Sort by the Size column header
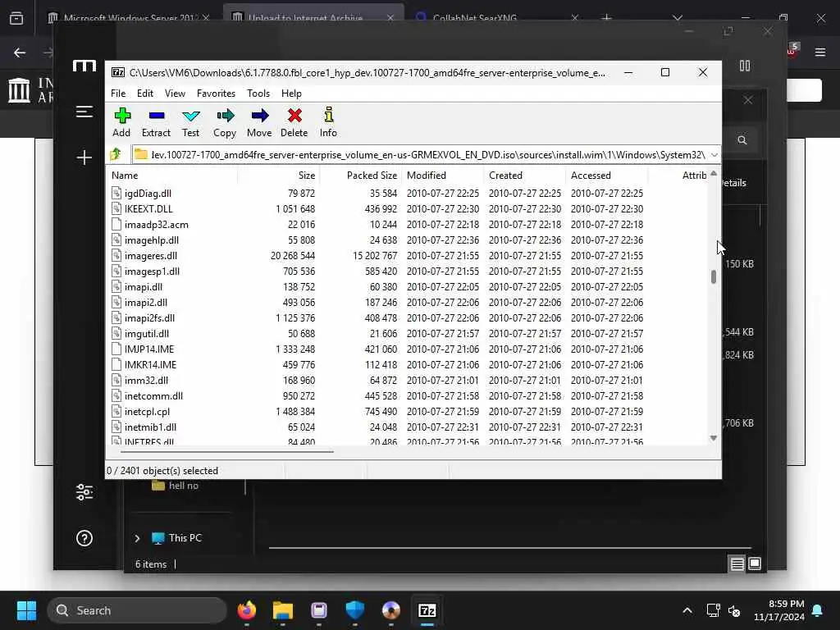Screen dimensions: 840x630 coord(279,176)
